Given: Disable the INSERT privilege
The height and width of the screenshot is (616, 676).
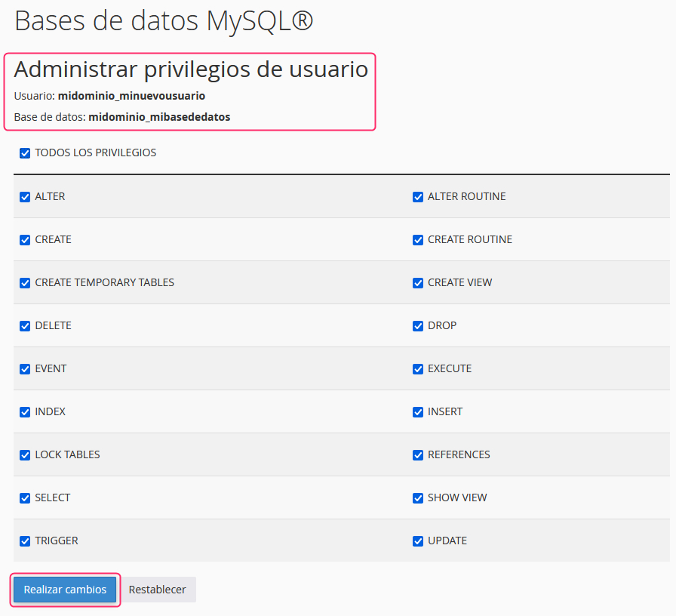Looking at the screenshot, I should (418, 412).
